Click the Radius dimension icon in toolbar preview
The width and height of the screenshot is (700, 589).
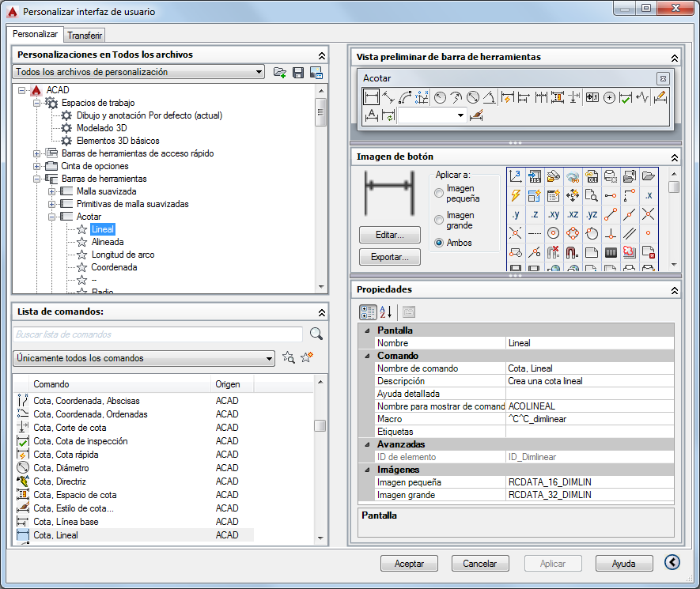click(441, 96)
